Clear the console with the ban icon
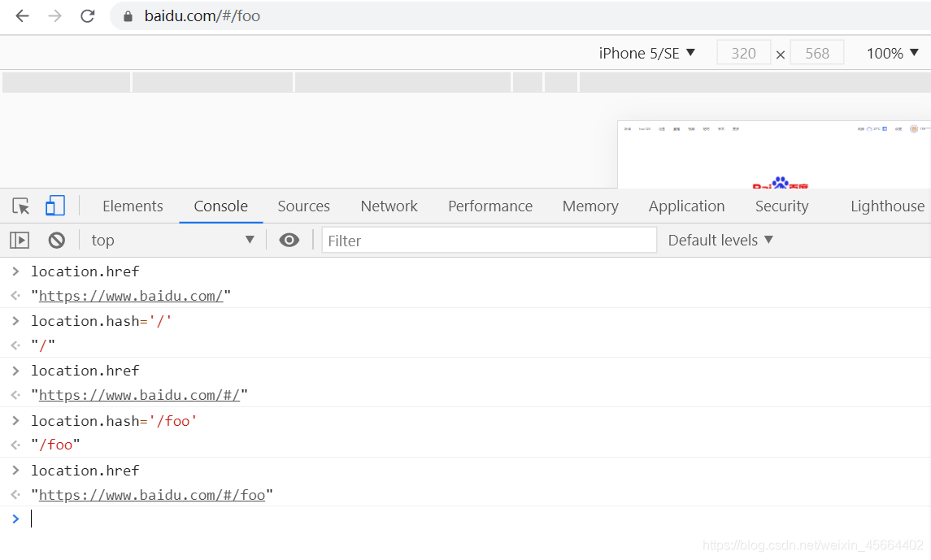The image size is (931, 560). click(57, 241)
